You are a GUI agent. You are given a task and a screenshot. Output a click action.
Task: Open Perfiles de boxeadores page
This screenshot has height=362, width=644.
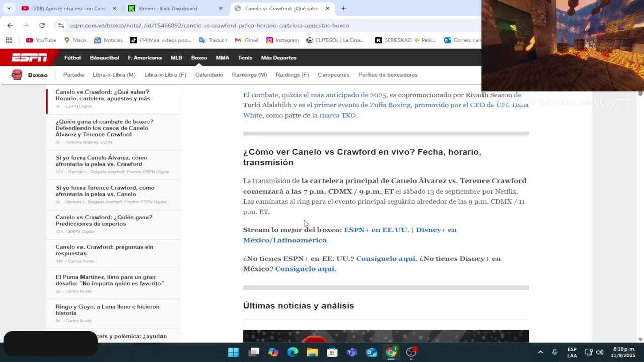pyautogui.click(x=388, y=75)
